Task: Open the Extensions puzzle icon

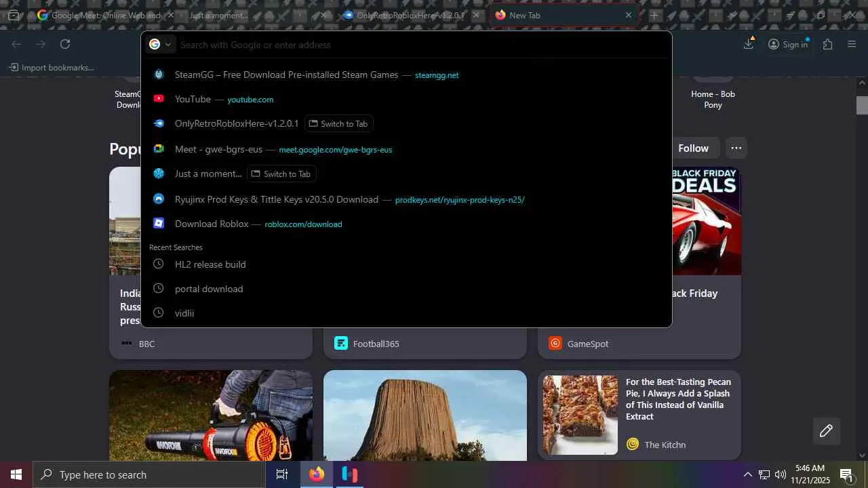Action: pos(827,44)
